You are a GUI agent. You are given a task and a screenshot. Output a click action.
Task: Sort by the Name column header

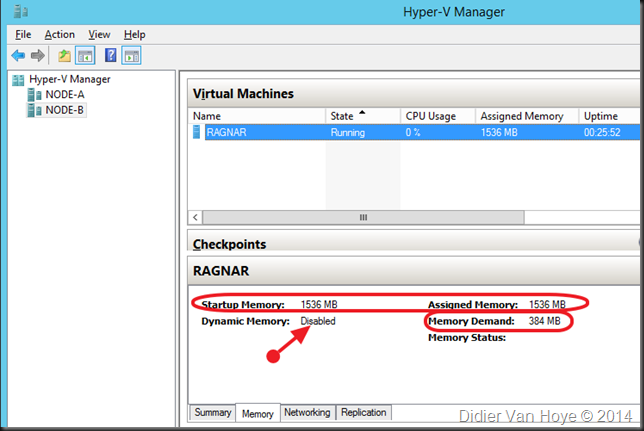point(257,116)
